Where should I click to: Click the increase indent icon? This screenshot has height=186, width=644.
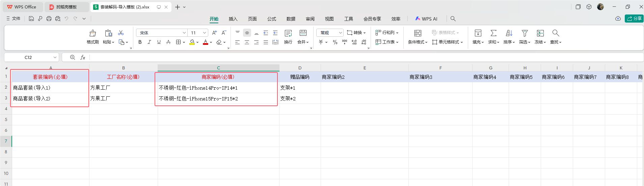(275, 33)
